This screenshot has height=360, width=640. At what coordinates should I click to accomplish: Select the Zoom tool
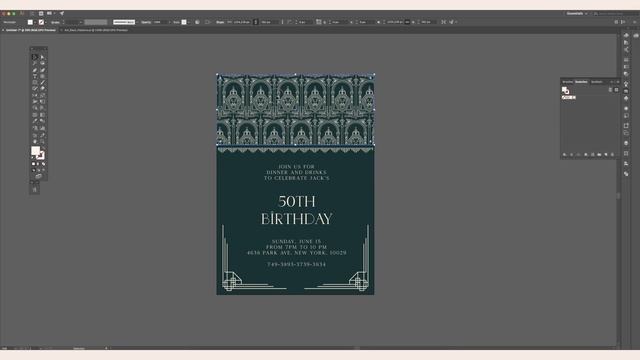[42, 141]
